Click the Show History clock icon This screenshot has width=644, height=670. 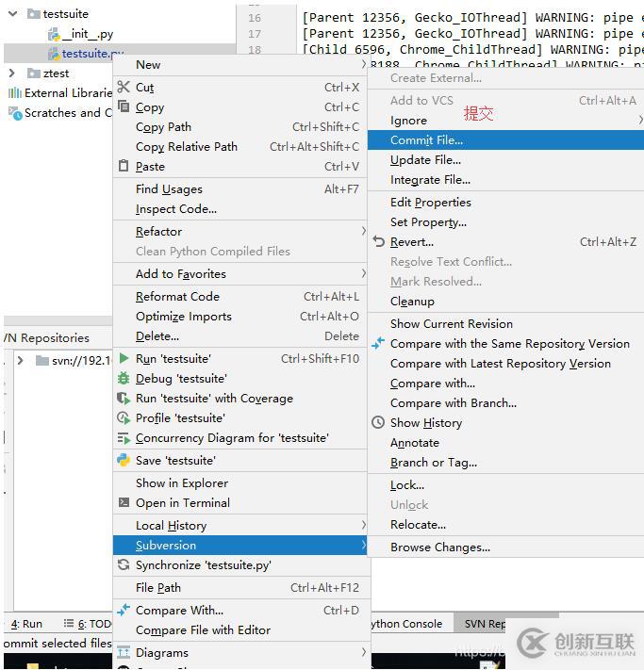(378, 422)
